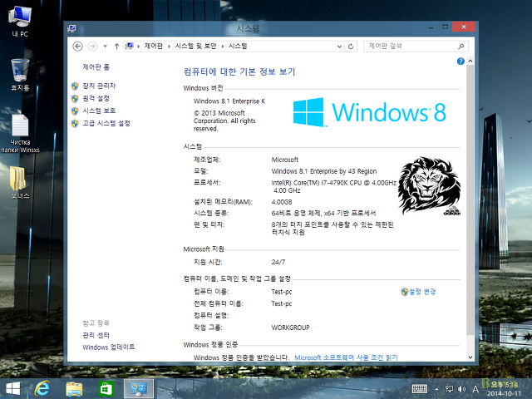Open 장치 관리자 link
This screenshot has width=532, height=399.
point(99,86)
